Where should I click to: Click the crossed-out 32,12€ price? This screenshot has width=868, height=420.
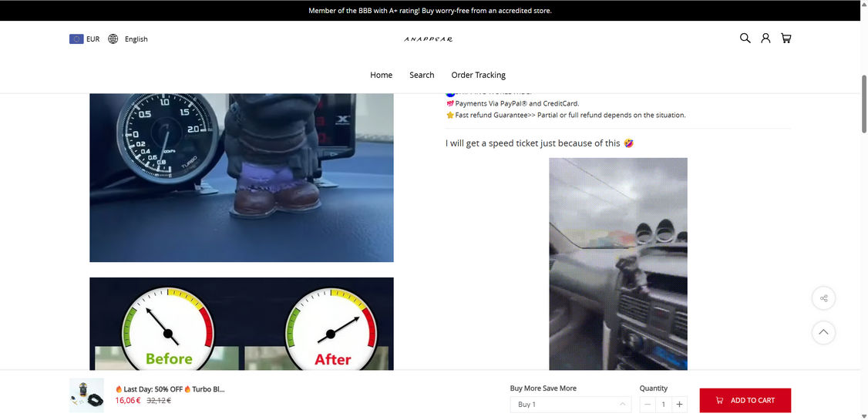[159, 400]
